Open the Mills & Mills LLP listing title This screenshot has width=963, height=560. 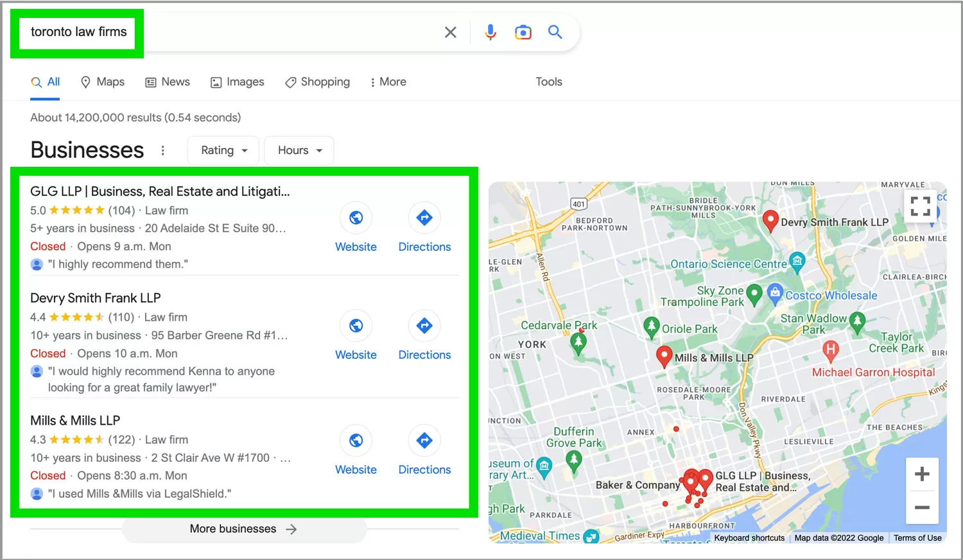click(75, 421)
